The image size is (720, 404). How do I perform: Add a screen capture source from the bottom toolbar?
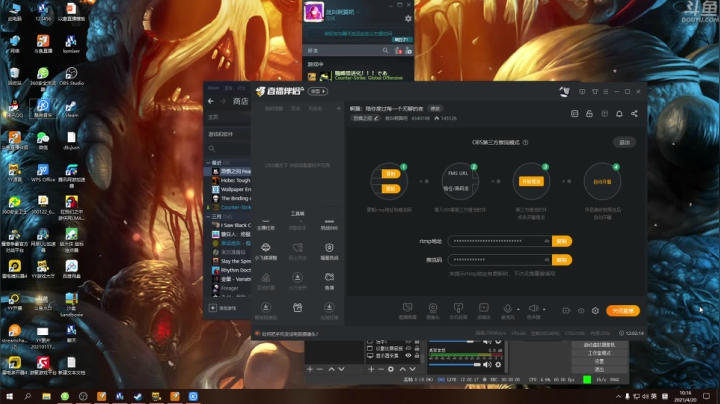(407, 310)
